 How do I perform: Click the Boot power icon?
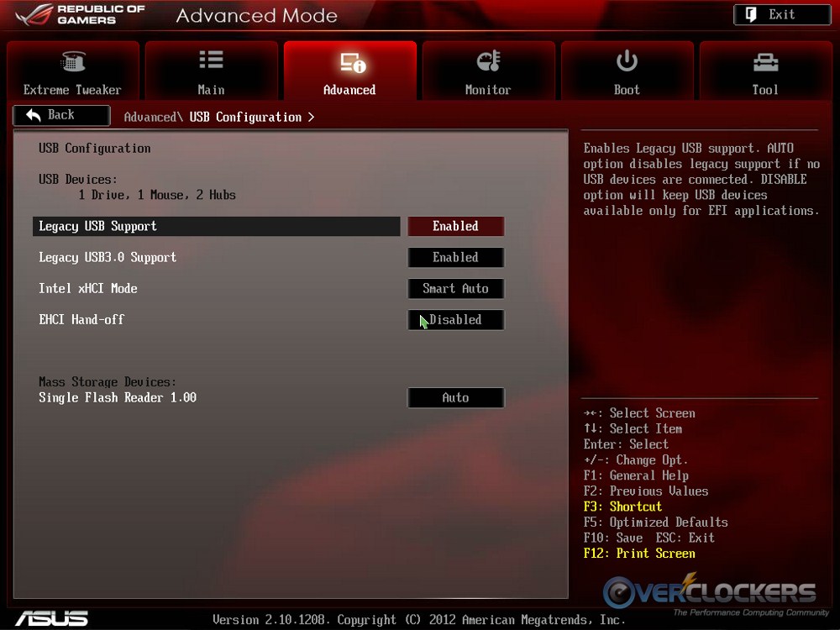coord(627,61)
